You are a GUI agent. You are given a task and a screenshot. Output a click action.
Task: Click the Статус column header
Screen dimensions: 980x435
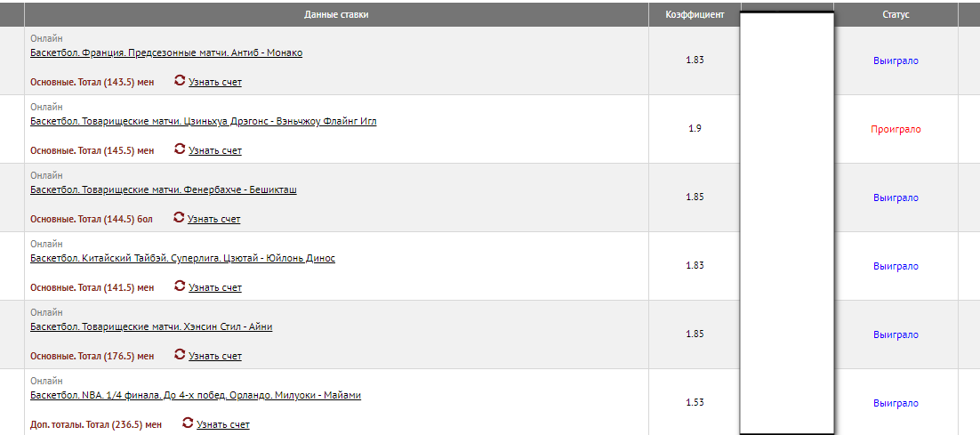(896, 14)
